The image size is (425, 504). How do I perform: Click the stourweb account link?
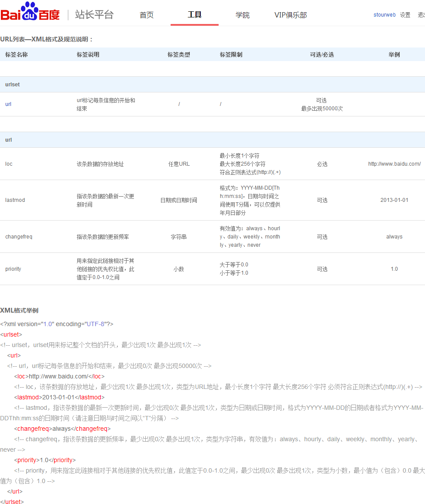tap(384, 15)
